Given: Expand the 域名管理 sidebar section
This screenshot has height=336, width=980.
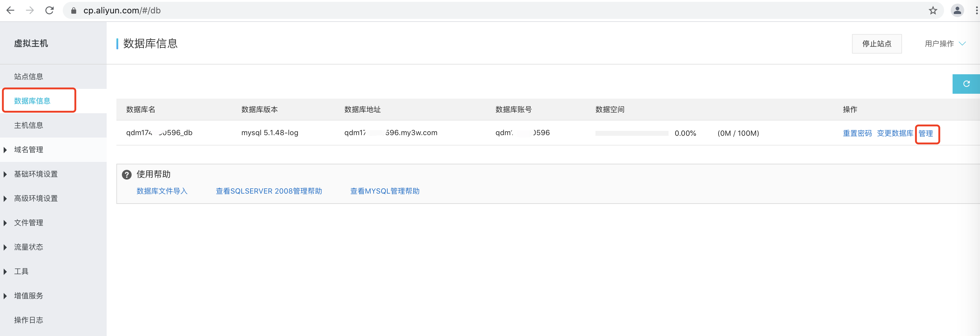Looking at the screenshot, I should point(29,150).
